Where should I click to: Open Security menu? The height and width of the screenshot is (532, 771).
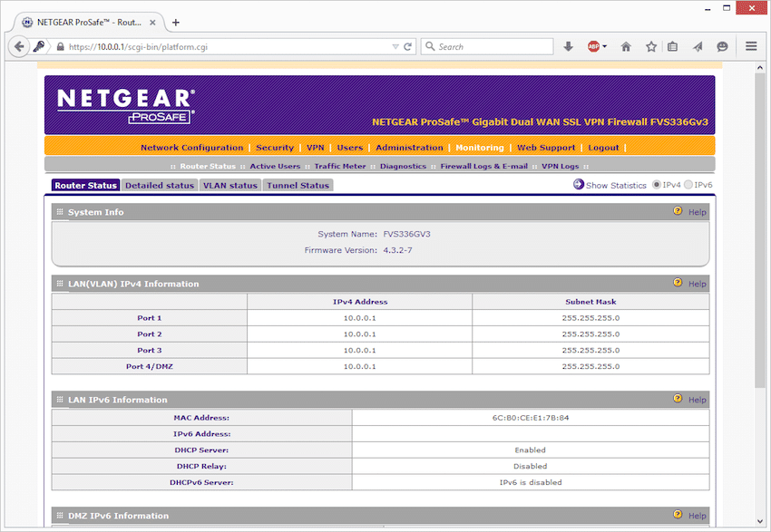[275, 148]
